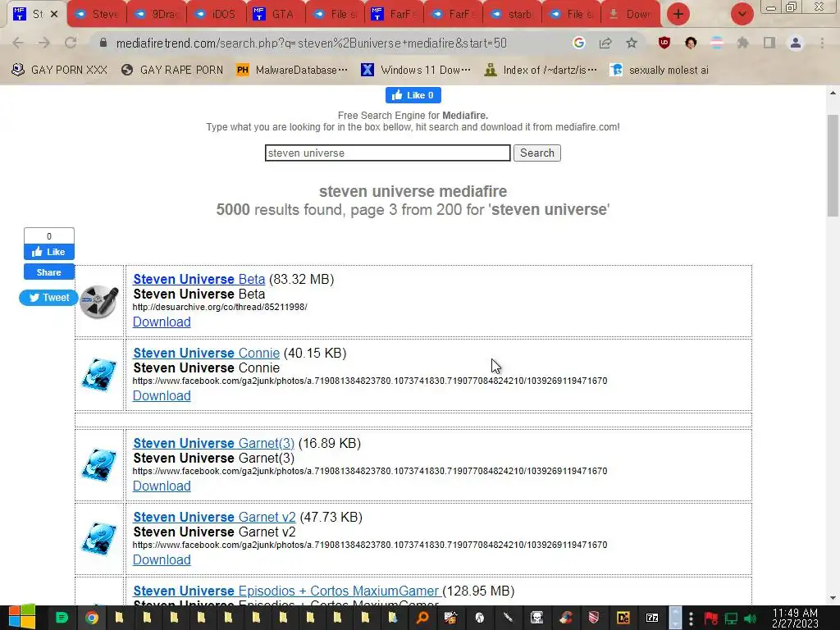This screenshot has width=840, height=630.
Task: Open the MalwareDatabase bookmark
Action: (x=292, y=70)
